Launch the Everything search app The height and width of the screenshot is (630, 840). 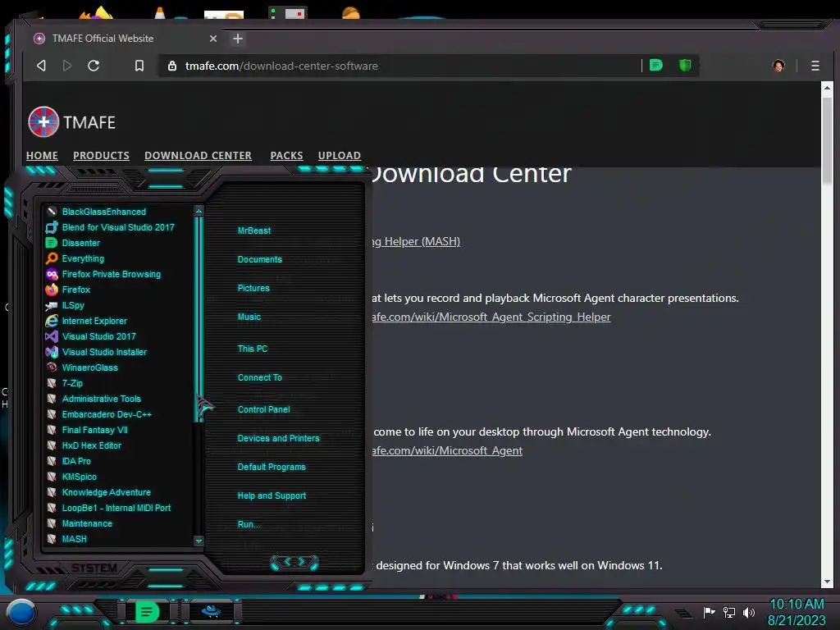tap(75, 258)
